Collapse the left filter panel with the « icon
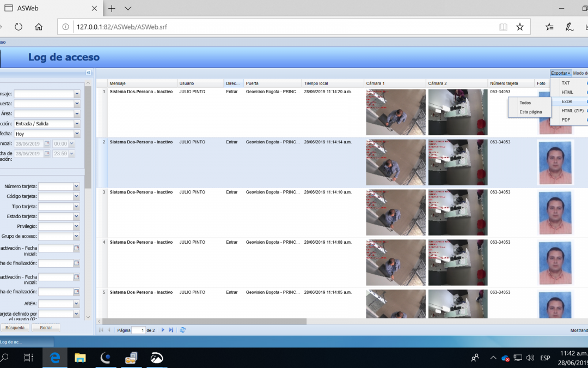 click(x=89, y=72)
